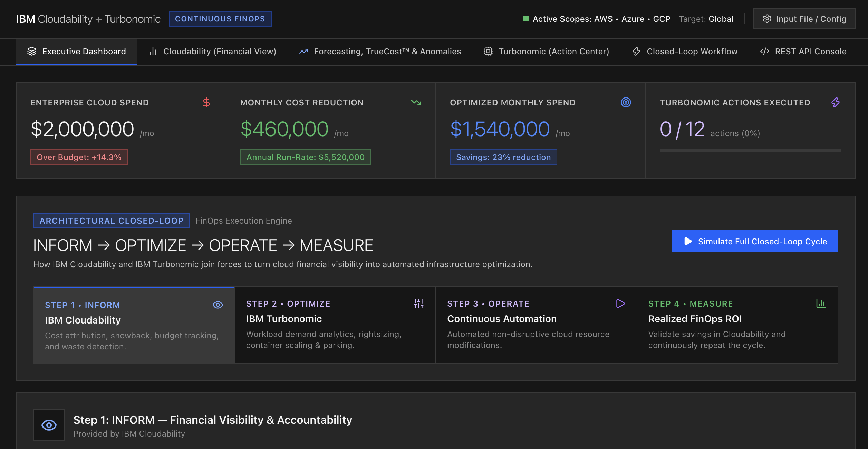Click Simulate Full Closed-Loop Cycle button
Image resolution: width=868 pixels, height=449 pixels.
click(x=755, y=241)
